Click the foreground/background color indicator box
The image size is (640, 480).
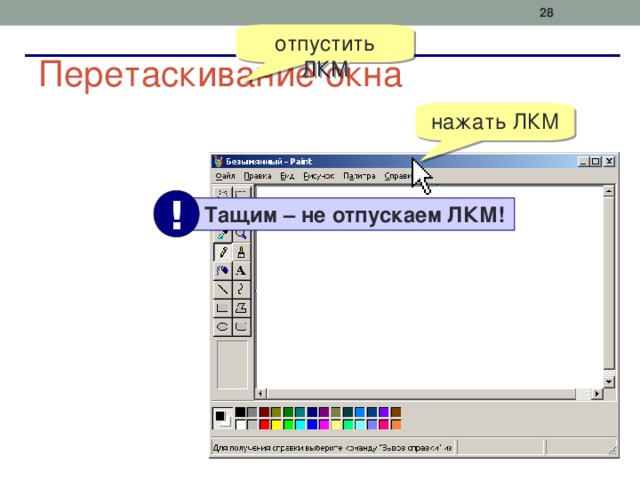click(223, 418)
